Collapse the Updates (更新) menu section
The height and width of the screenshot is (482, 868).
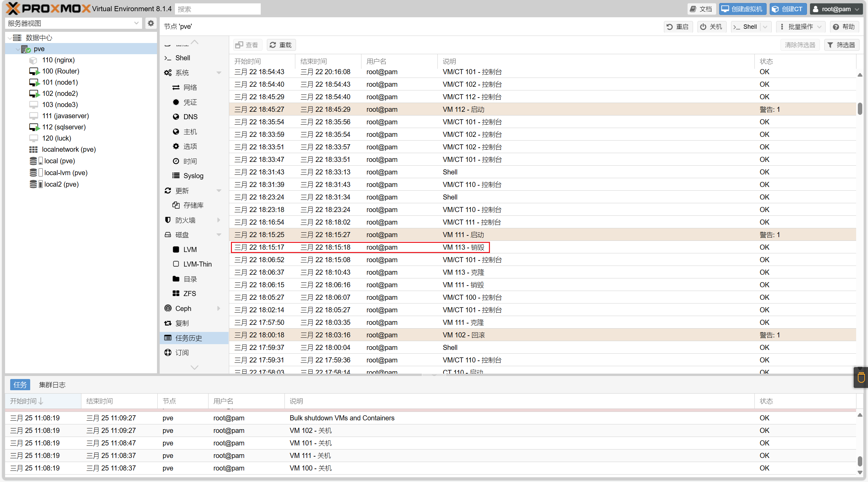(219, 191)
